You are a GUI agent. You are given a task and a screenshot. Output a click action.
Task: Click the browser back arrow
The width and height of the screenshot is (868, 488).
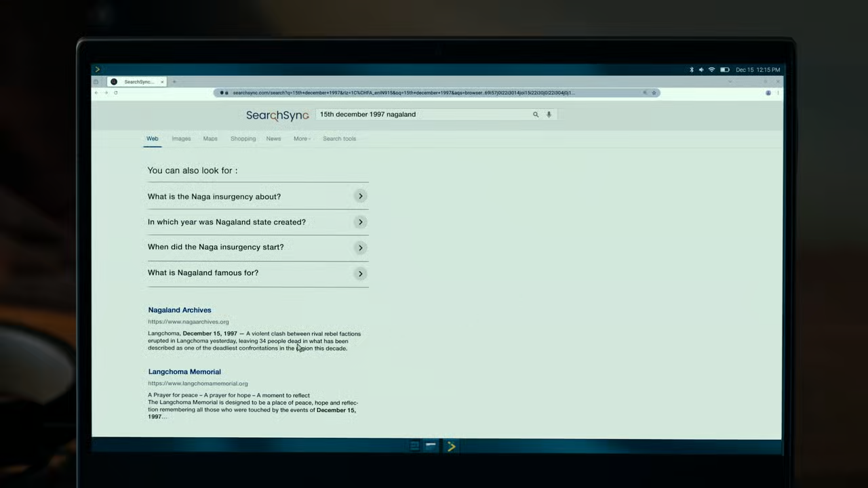[x=96, y=93]
